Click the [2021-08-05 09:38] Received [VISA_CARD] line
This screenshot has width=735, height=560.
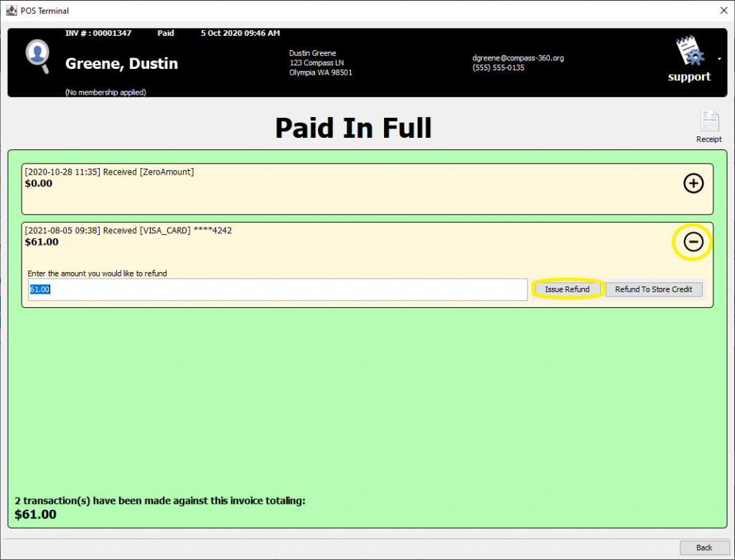pos(128,230)
